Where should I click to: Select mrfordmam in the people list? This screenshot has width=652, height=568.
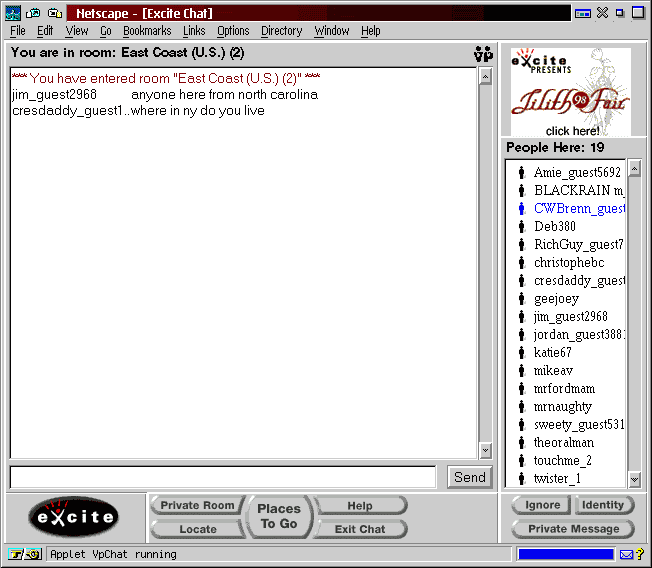pyautogui.click(x=566, y=389)
